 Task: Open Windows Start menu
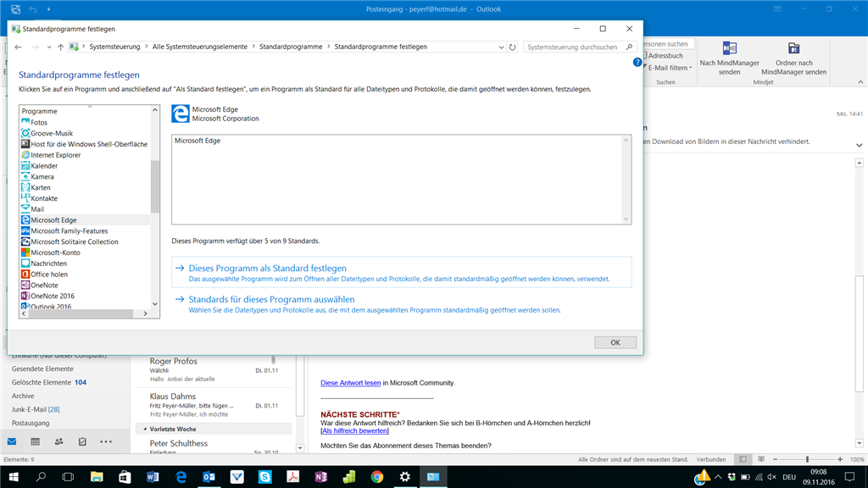14,476
